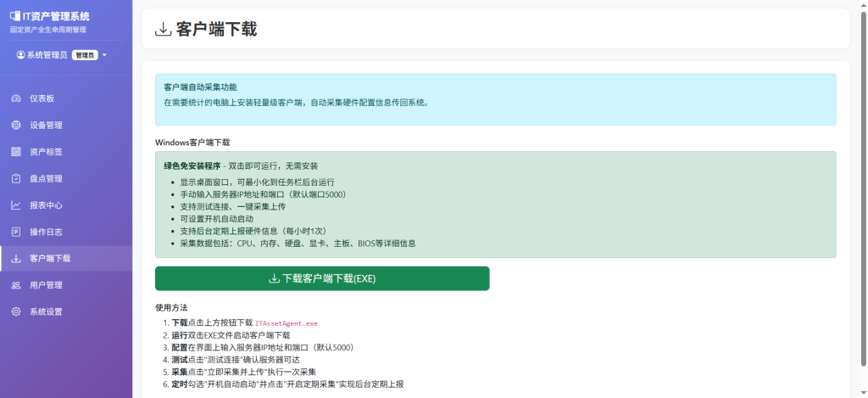This screenshot has width=868, height=398.
Task: Click the step 配置在界面上输入服务器IP地址和端口
Action: tap(263, 347)
